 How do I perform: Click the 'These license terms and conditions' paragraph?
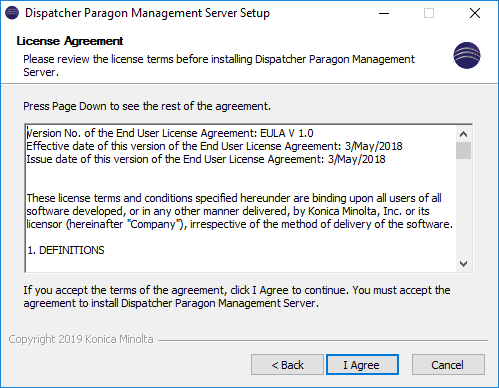tap(240, 211)
